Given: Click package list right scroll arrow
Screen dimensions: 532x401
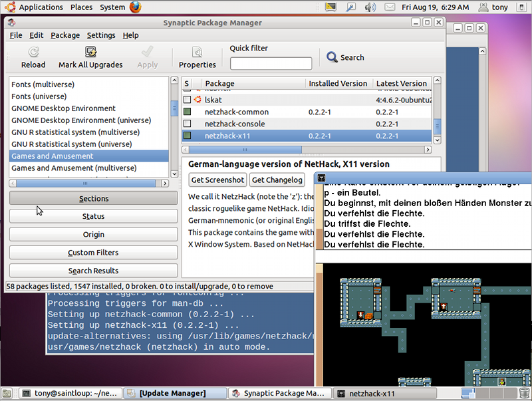Looking at the screenshot, I should pos(428,149).
